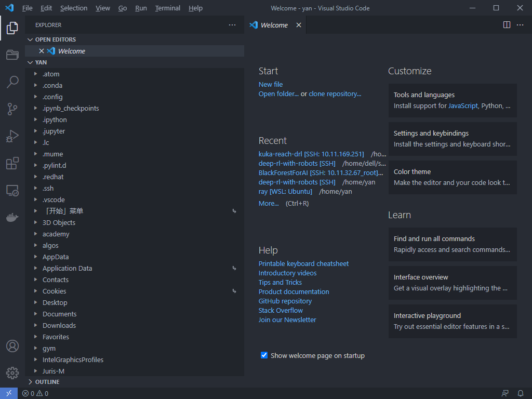Click the New file link

[270, 84]
